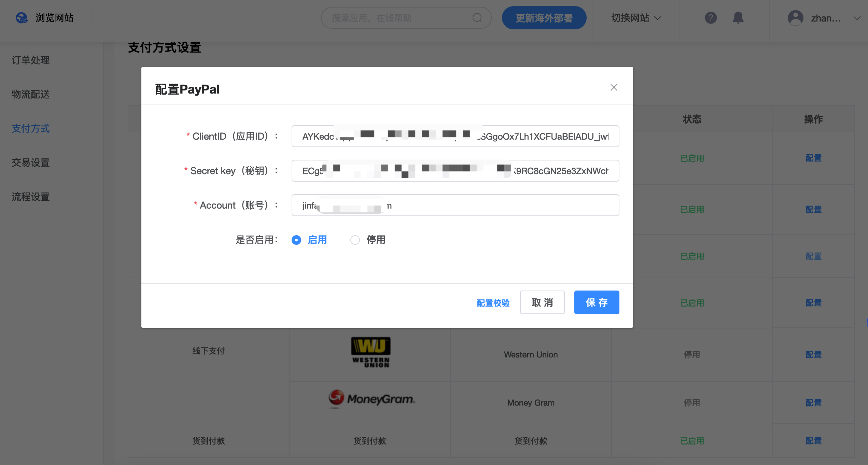Click the 'Money Gram' name text
The height and width of the screenshot is (465, 868).
point(531,403)
